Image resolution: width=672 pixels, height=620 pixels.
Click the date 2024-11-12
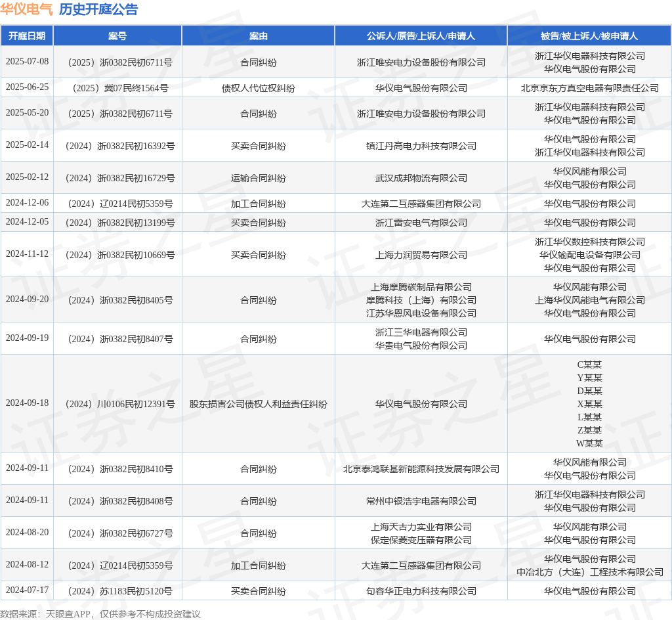[x=27, y=254]
